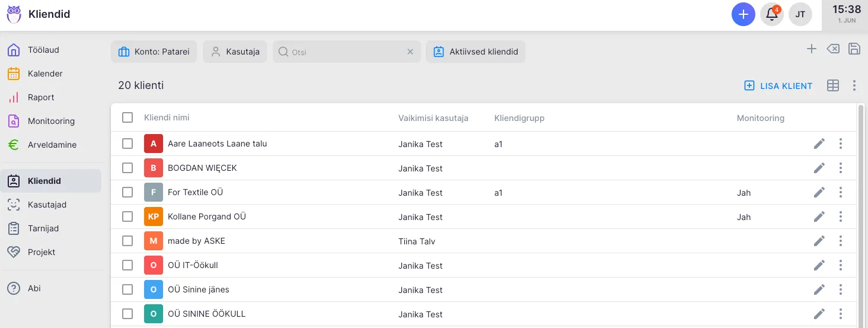Open more options for Kollane Porgand OÜ
This screenshot has height=328, width=868.
click(841, 216)
